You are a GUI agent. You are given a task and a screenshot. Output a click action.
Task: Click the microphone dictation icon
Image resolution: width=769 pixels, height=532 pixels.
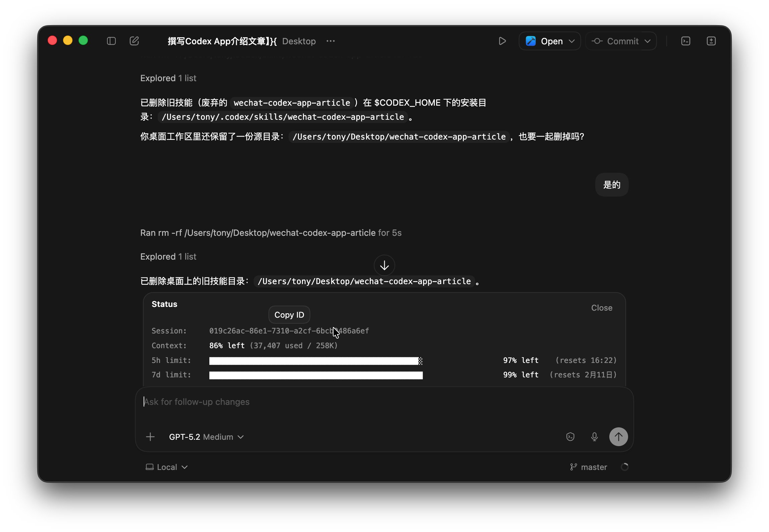click(x=594, y=437)
